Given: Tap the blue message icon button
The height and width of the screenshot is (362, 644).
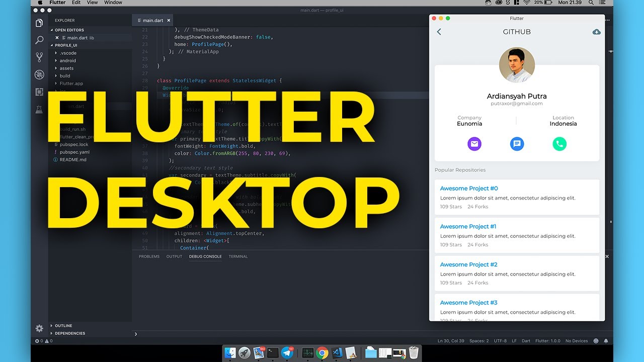Looking at the screenshot, I should (517, 144).
